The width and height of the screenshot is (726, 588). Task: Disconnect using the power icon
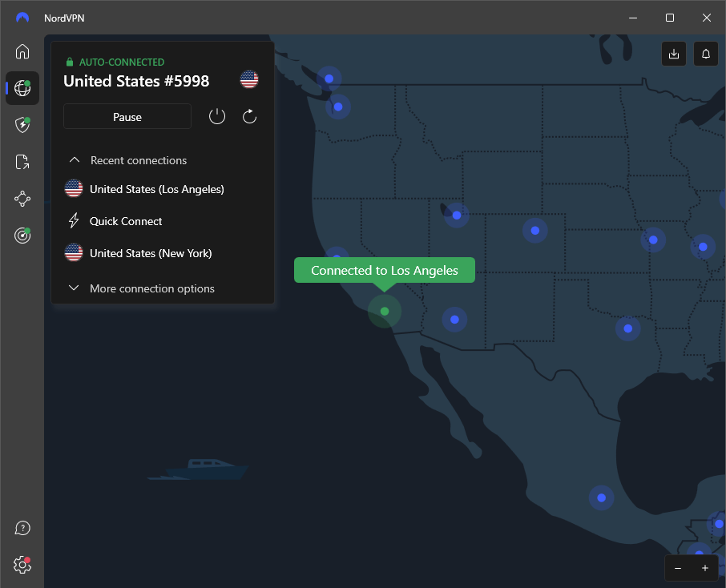click(x=217, y=116)
